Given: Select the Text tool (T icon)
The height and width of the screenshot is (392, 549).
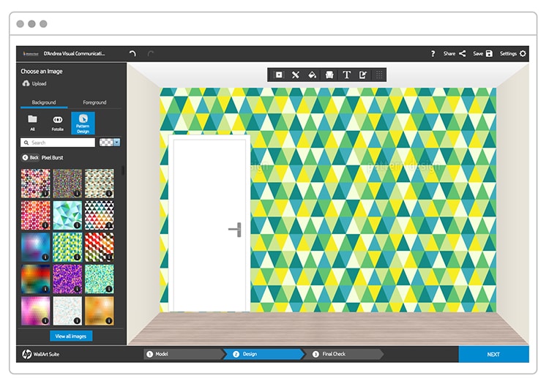Looking at the screenshot, I should [346, 75].
